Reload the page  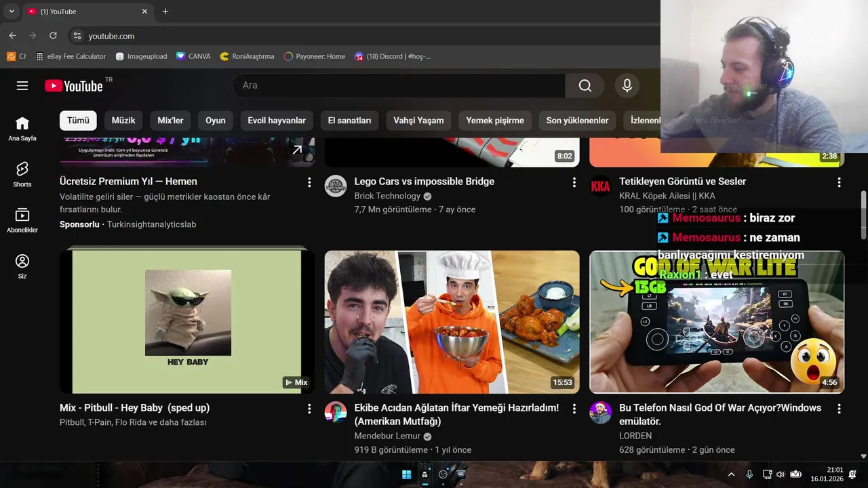coord(53,36)
